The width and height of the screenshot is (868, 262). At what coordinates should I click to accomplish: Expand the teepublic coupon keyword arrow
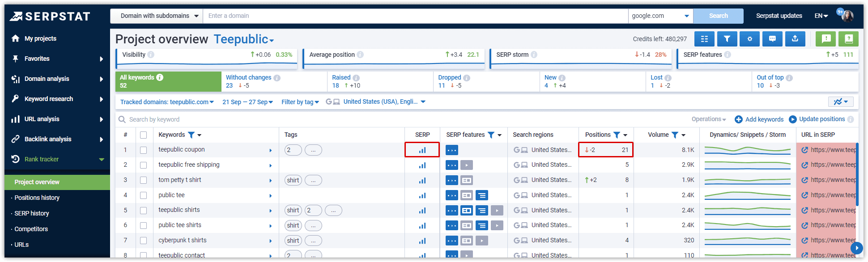[x=271, y=150]
